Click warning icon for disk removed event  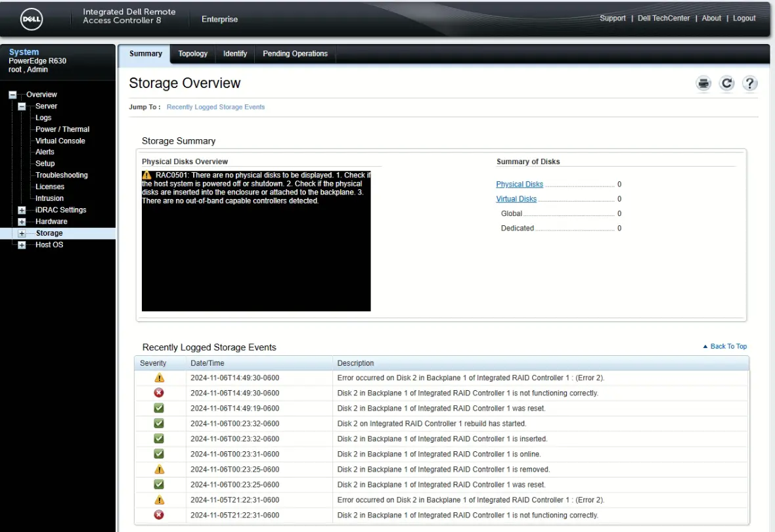(159, 469)
